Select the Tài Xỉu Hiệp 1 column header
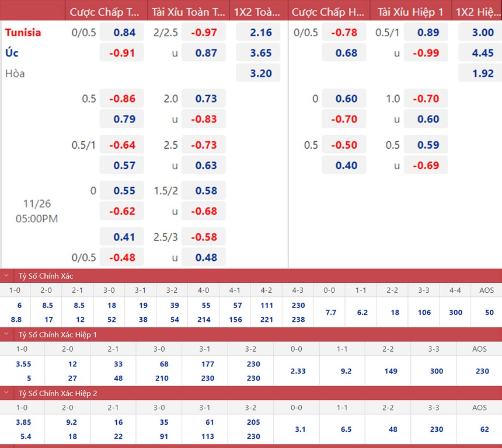Screen dimensions: 502x448 coord(410,12)
